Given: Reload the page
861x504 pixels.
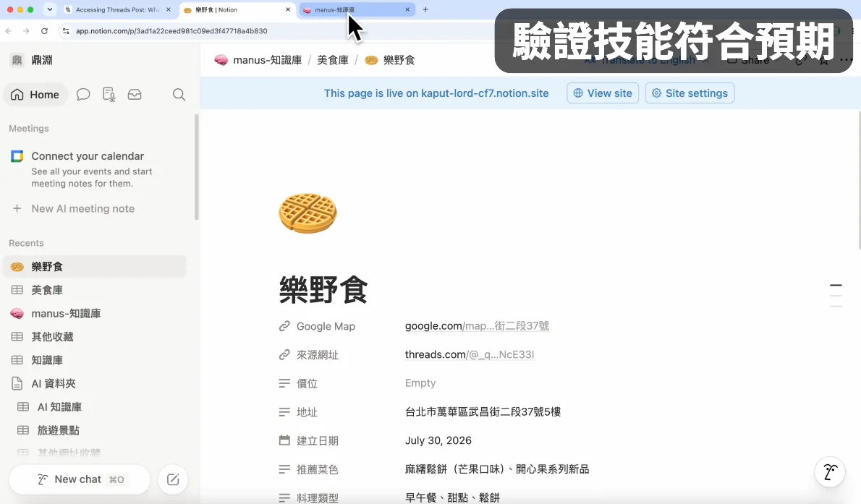Looking at the screenshot, I should pos(44,31).
